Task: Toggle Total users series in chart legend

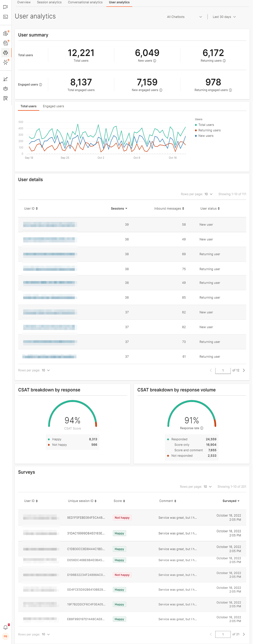Action: click(206, 125)
